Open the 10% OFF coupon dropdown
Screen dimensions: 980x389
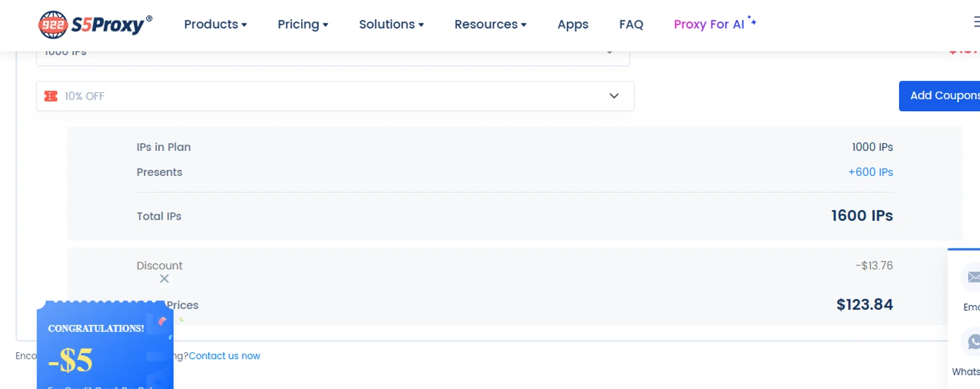click(x=335, y=96)
